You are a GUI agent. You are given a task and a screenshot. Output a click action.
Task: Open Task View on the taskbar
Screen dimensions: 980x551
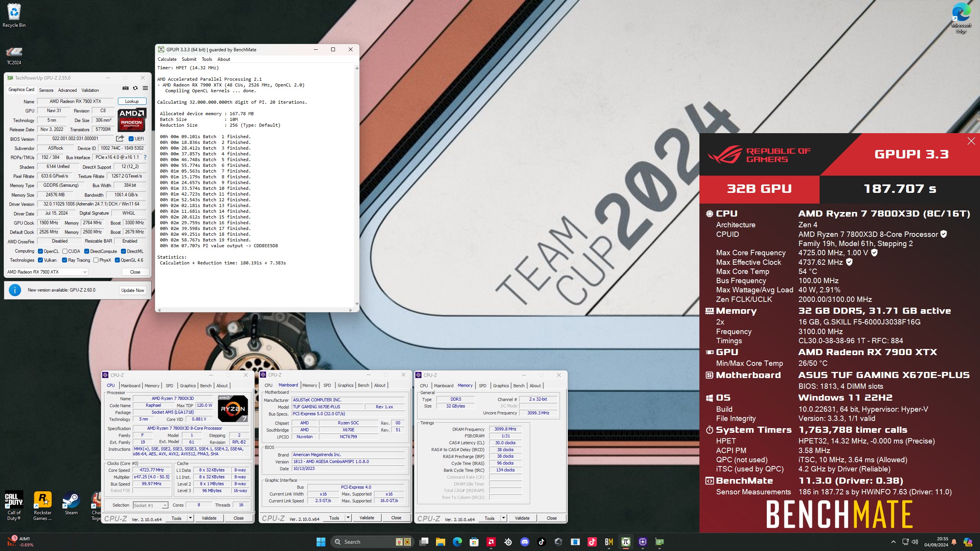coord(423,542)
